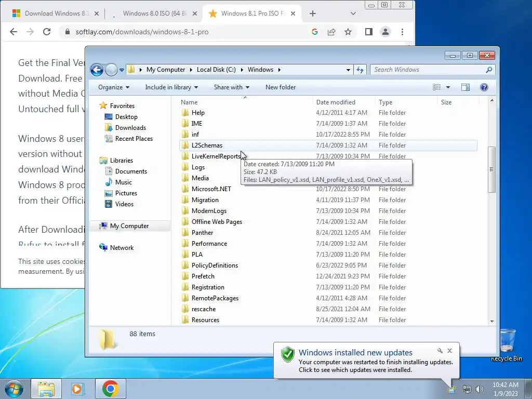Click the taskbar volume speaker icon
The image size is (532, 399).
480,389
